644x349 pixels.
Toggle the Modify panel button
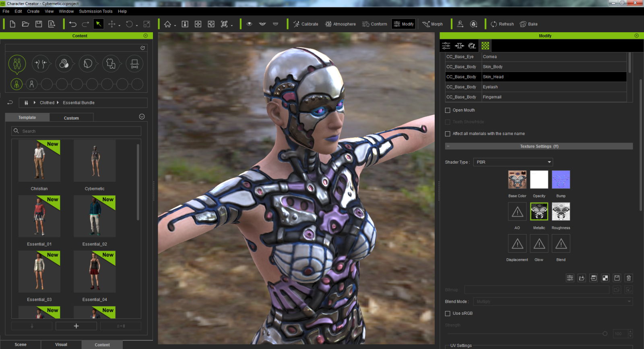tap(404, 24)
